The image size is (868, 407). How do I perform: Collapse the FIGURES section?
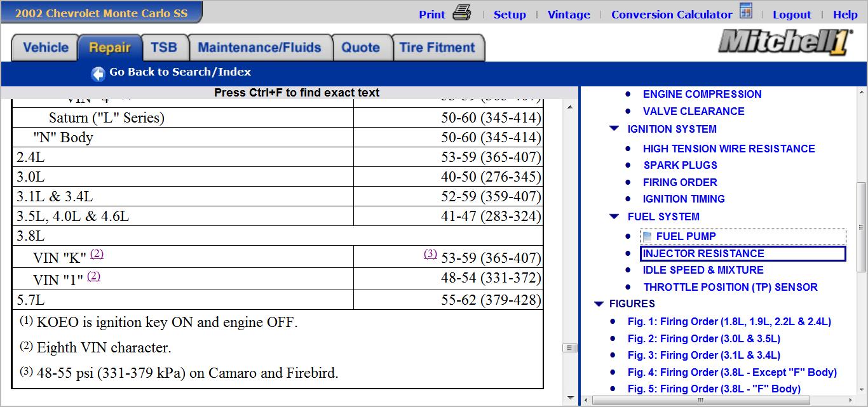[x=599, y=304]
